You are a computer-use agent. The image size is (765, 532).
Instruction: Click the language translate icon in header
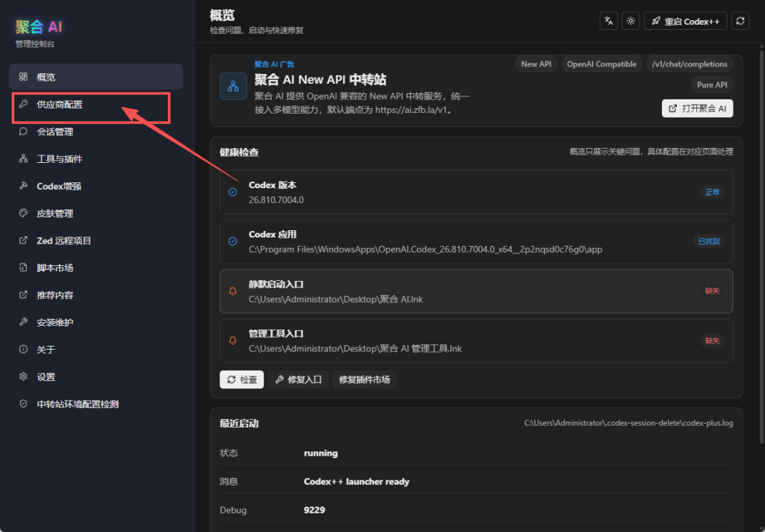click(608, 21)
